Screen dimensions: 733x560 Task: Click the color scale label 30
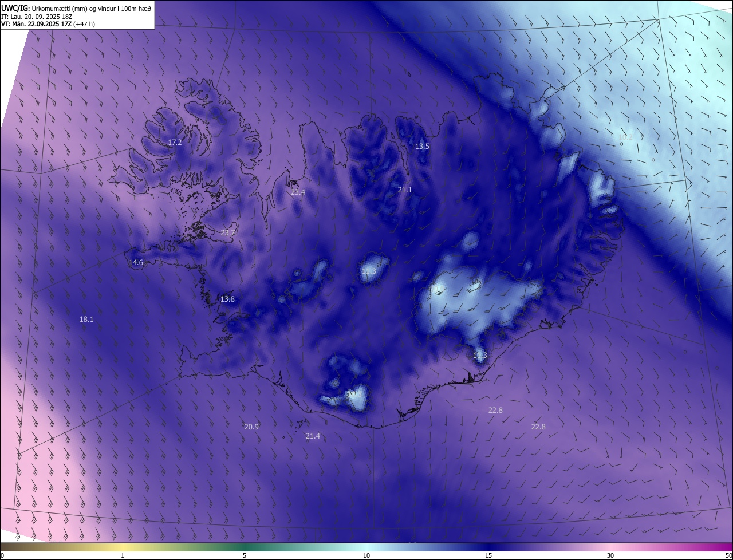pyautogui.click(x=610, y=556)
